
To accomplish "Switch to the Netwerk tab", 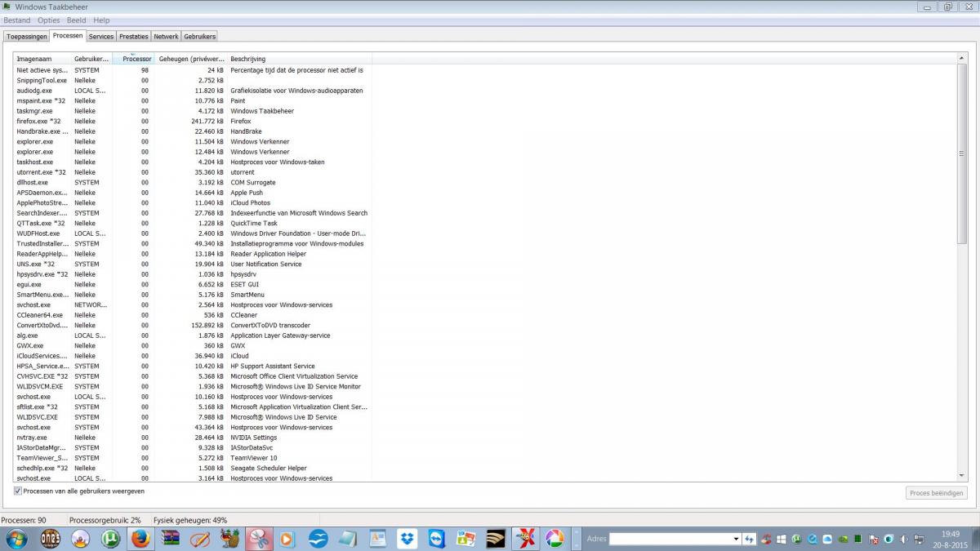I will [166, 37].
